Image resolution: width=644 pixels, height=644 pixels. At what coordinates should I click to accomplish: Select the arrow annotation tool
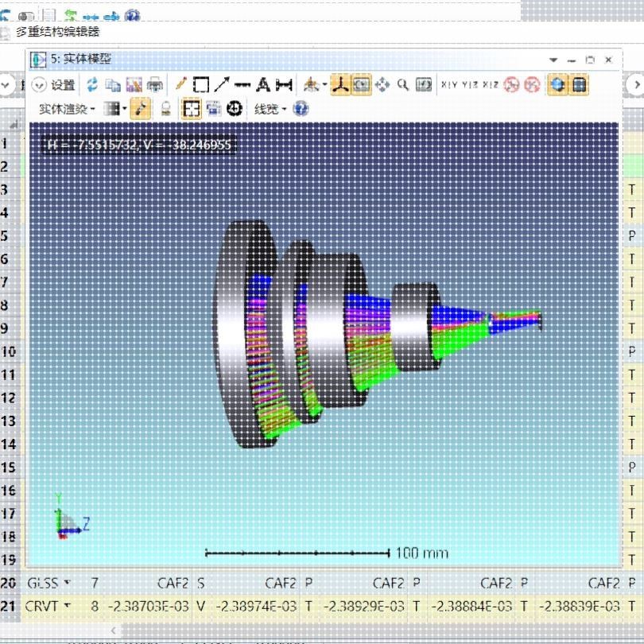click(222, 84)
